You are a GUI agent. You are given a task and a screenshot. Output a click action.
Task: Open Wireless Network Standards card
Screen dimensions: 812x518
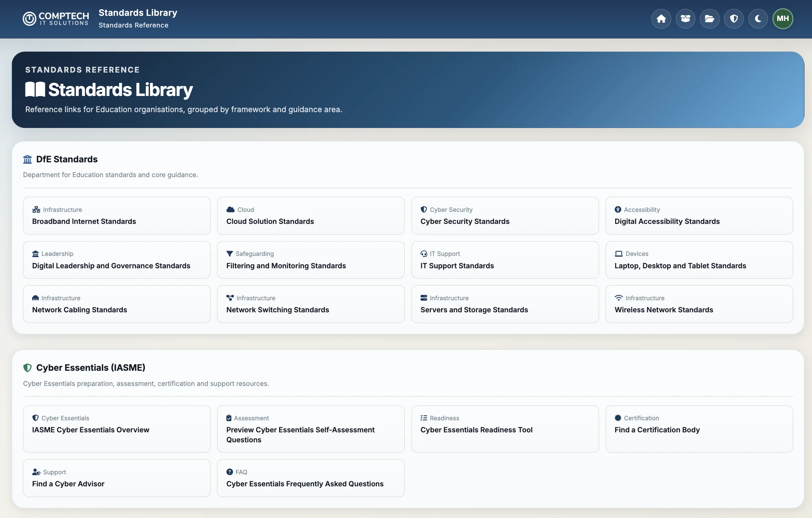(699, 304)
